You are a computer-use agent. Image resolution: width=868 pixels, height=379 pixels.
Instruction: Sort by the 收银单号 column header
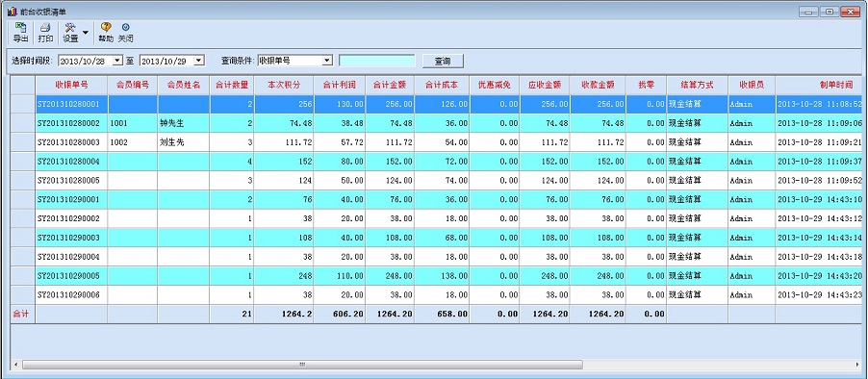pyautogui.click(x=71, y=86)
